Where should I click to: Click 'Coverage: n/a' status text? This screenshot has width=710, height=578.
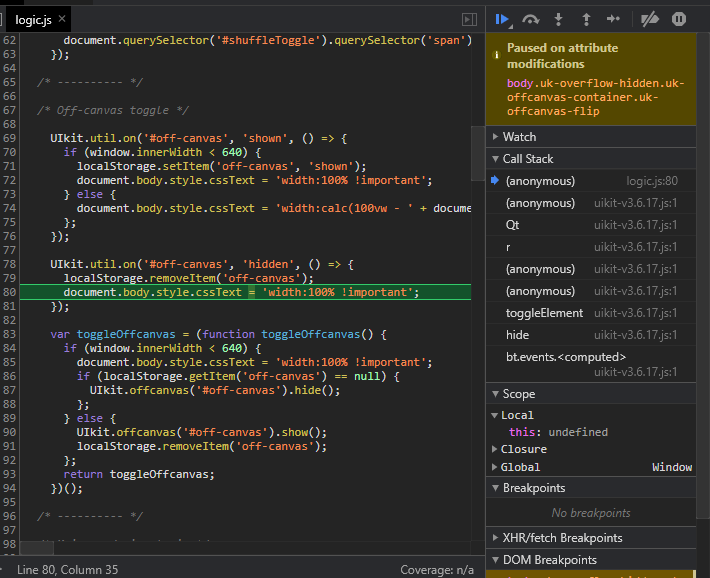pos(437,570)
